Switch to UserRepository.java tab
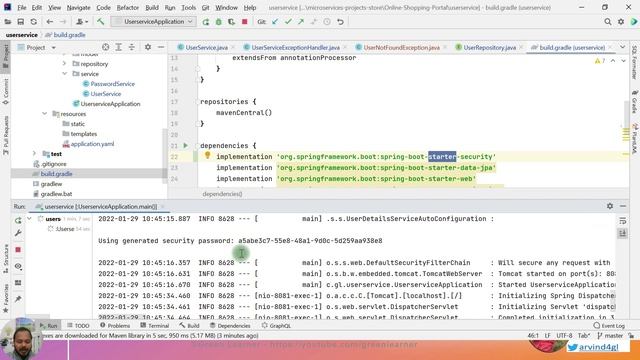This screenshot has width=640, height=360. coord(489,48)
